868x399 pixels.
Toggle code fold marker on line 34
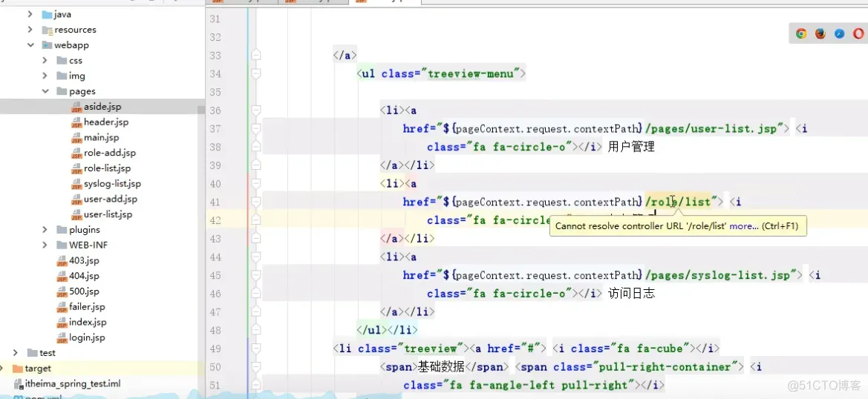point(255,73)
